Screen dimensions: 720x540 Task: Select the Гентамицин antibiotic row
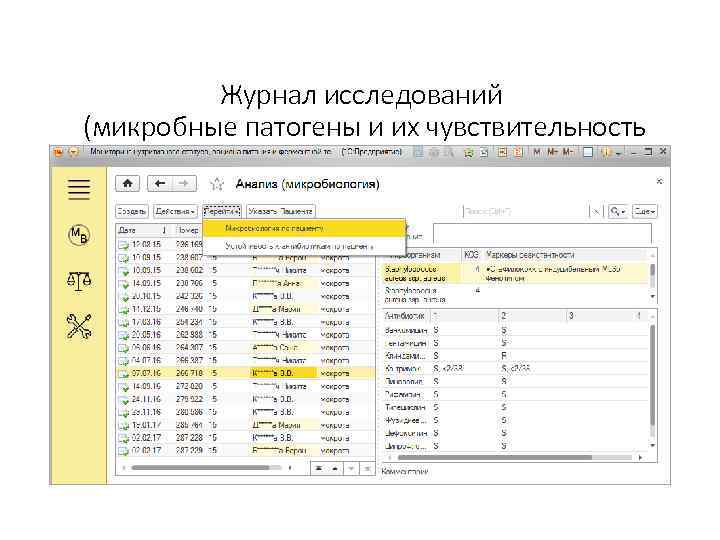[x=516, y=343]
